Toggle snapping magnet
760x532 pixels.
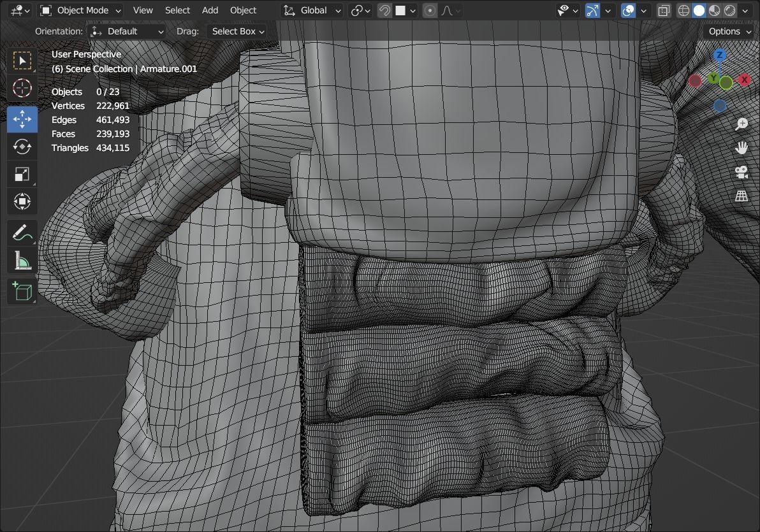[384, 10]
